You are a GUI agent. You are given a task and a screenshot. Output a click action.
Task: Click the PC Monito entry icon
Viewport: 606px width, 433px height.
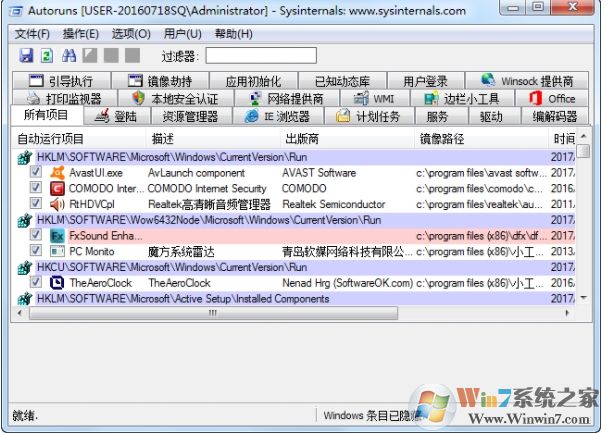point(57,251)
